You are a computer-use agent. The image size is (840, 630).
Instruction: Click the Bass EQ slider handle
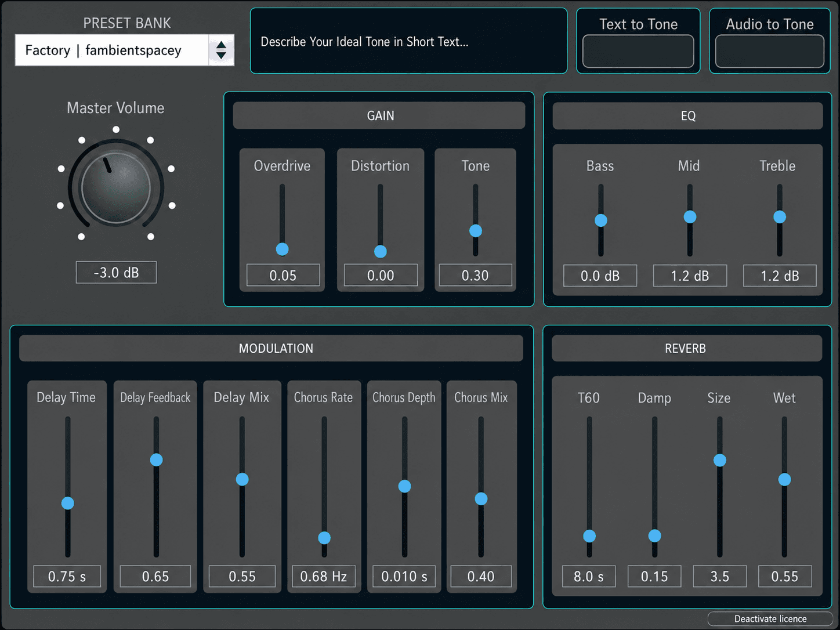601,220
